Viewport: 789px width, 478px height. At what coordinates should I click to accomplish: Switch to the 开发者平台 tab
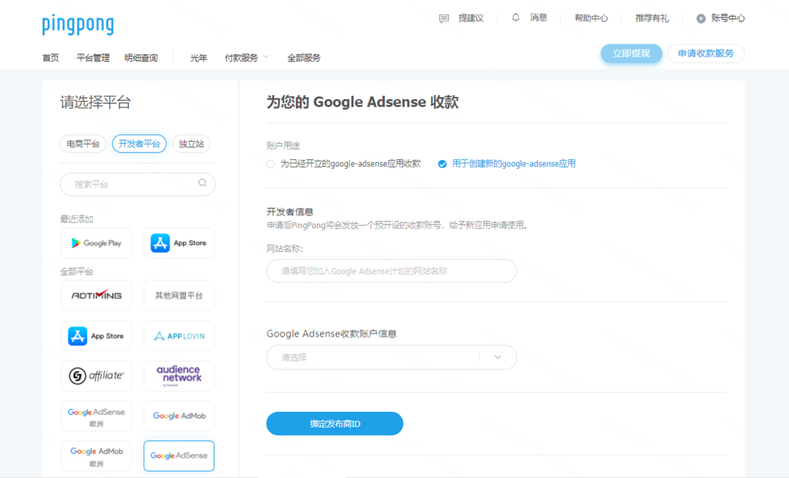click(139, 144)
